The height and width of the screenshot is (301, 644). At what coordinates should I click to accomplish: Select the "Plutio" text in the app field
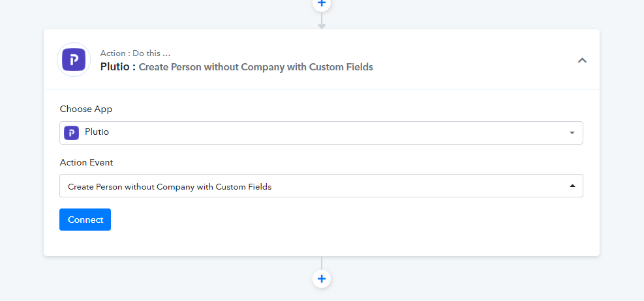click(x=97, y=132)
